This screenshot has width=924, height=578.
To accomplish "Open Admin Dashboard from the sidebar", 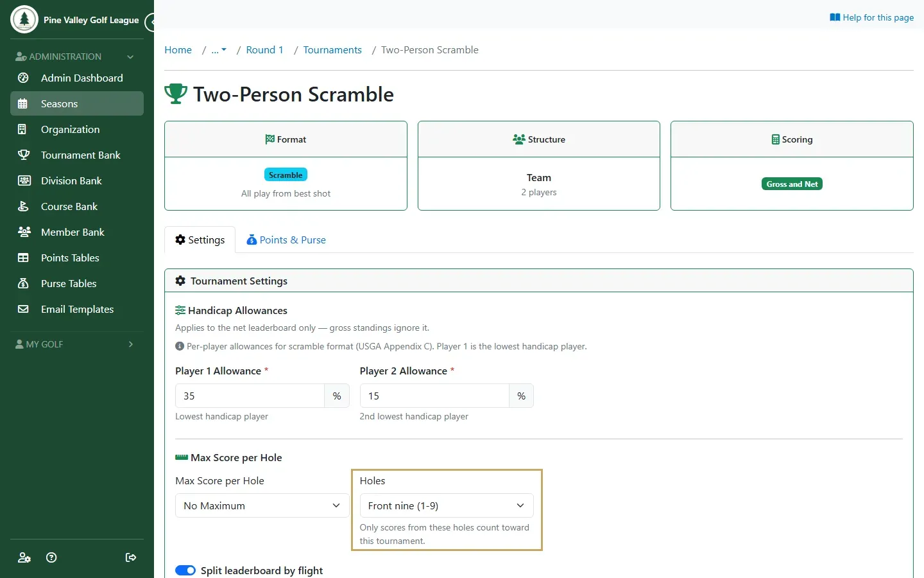I will click(x=77, y=78).
